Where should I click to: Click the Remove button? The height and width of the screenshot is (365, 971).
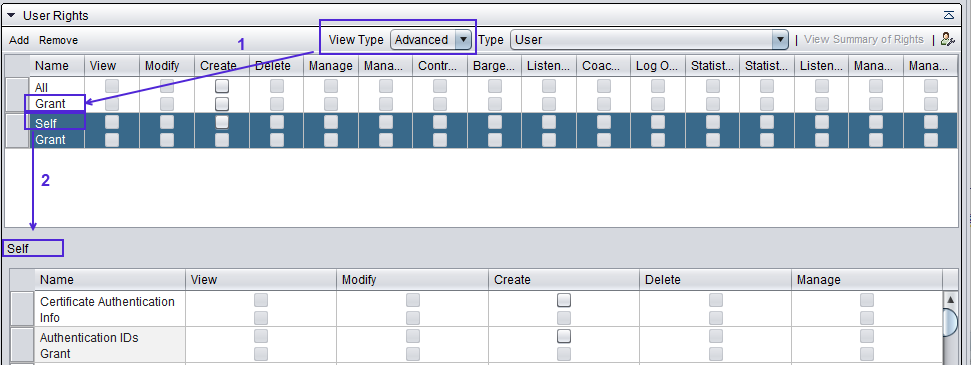click(58, 40)
